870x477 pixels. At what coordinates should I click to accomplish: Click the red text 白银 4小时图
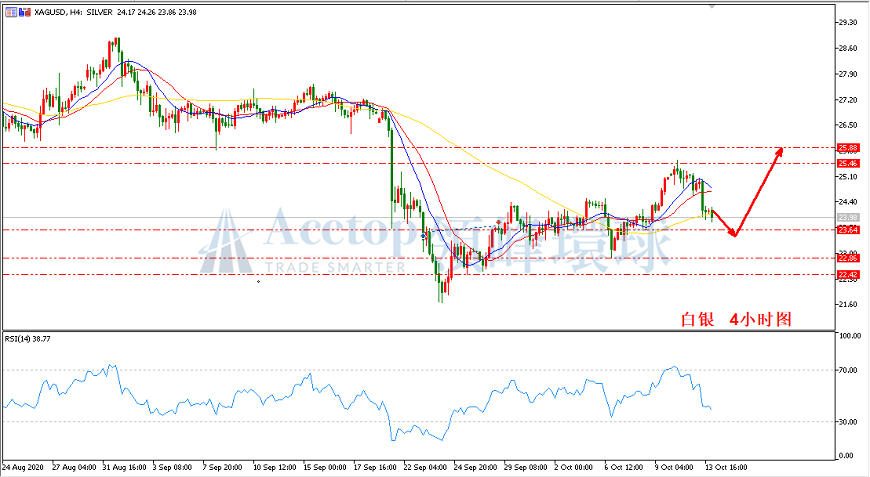(x=736, y=319)
